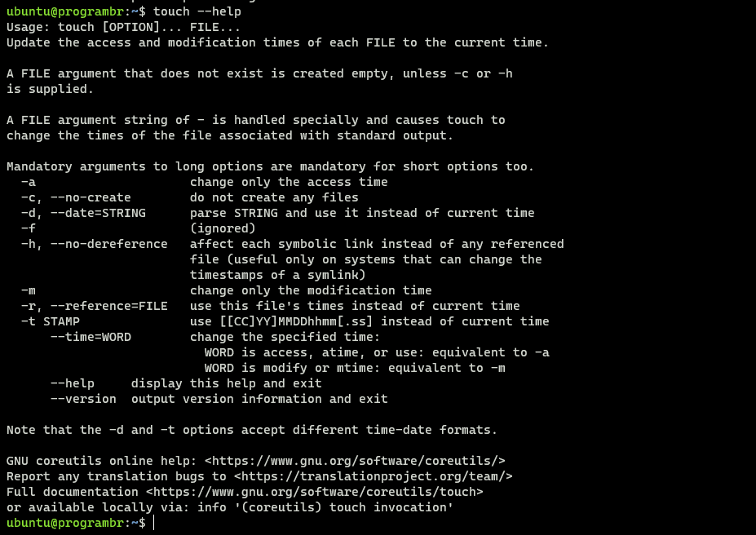
Task: Click the 'Mandatory arguments to long options' line
Action: tap(271, 166)
